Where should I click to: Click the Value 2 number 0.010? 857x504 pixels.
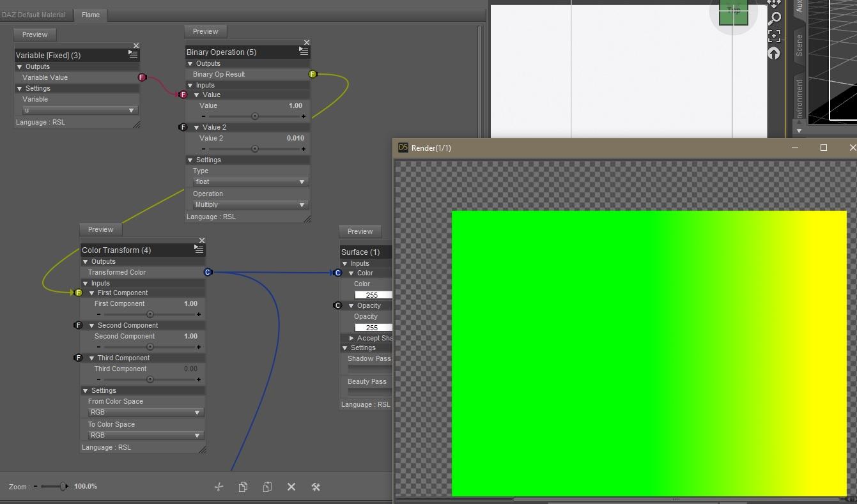(295, 138)
